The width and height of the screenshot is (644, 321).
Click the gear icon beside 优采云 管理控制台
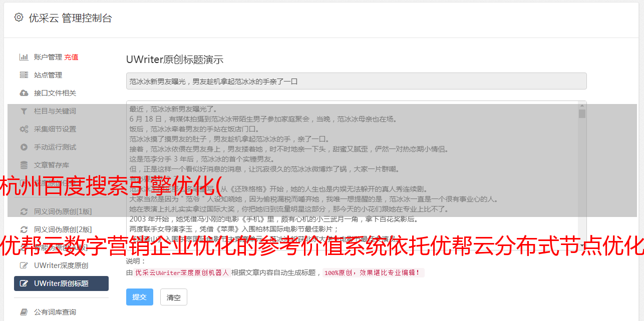click(19, 17)
